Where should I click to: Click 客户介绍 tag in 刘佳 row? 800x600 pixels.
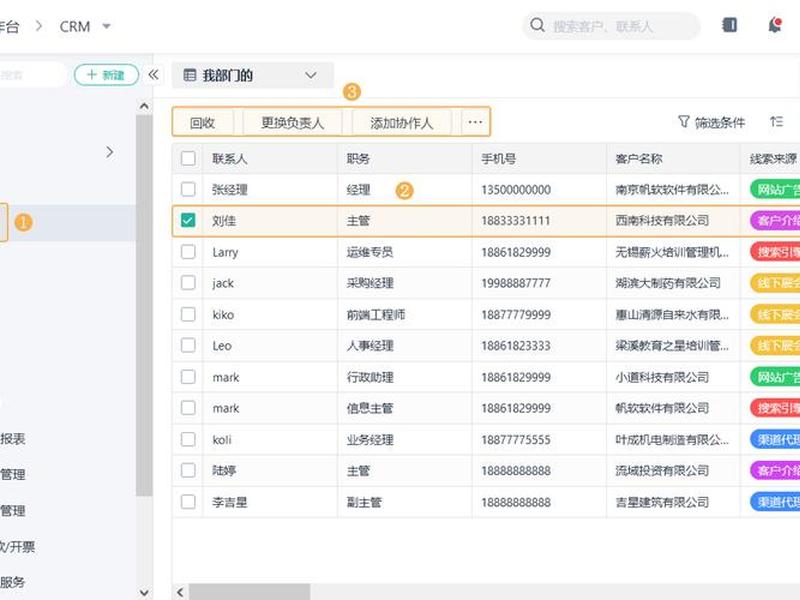[x=775, y=220]
